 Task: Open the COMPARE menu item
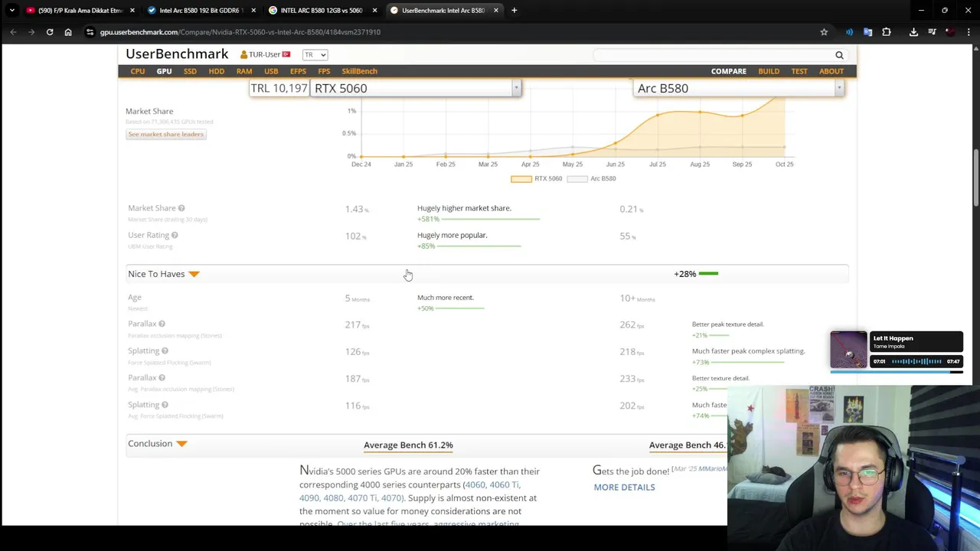(x=729, y=71)
